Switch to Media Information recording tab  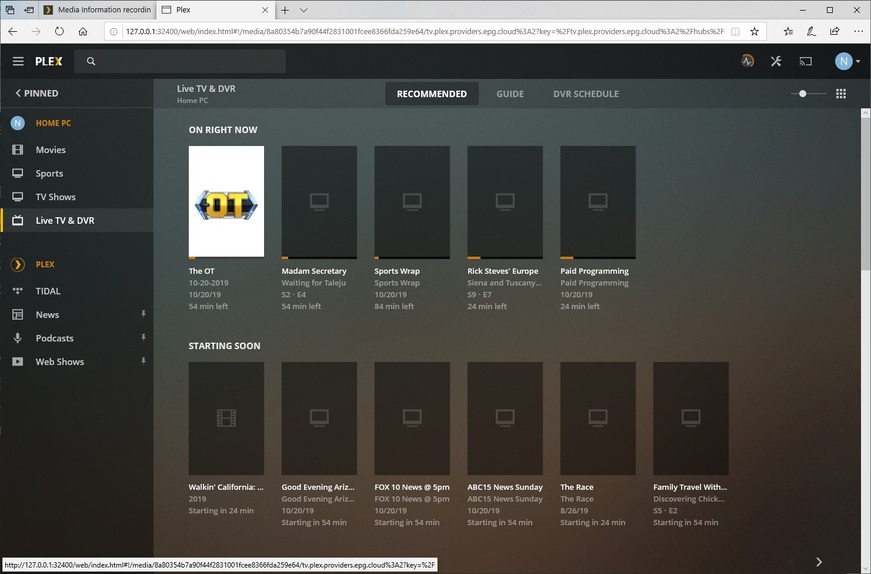(98, 10)
